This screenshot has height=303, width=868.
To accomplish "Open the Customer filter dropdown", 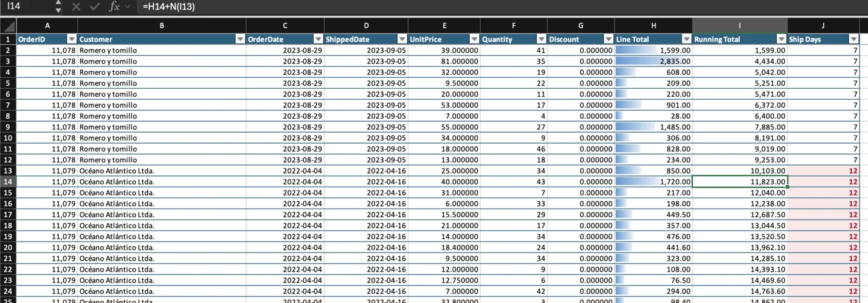I will (239, 40).
